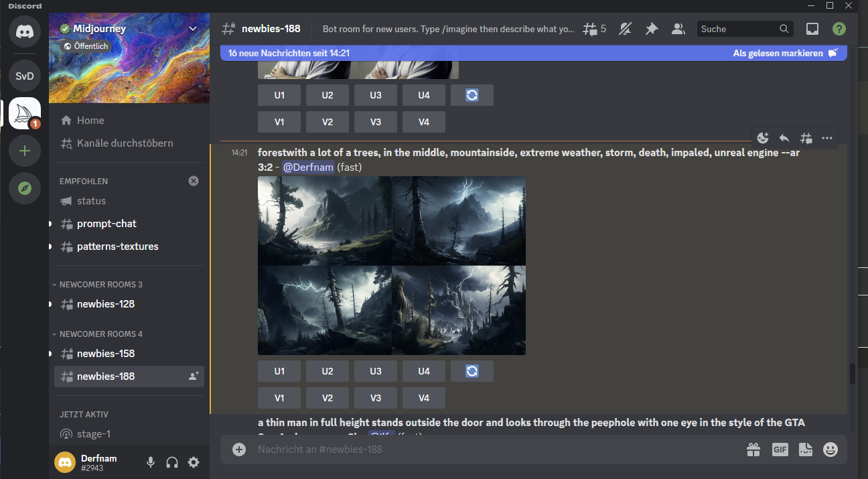Open help question mark icon
Screen dimensions: 868x479
coord(839,29)
